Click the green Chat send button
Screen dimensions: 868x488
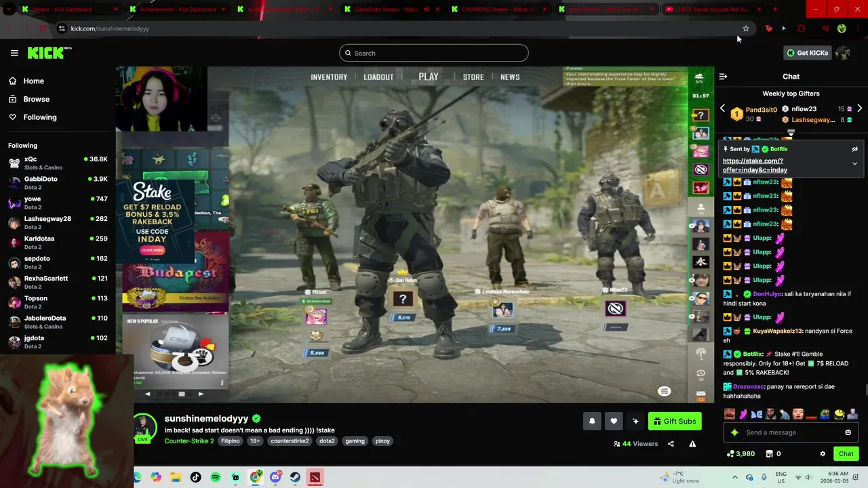(846, 454)
